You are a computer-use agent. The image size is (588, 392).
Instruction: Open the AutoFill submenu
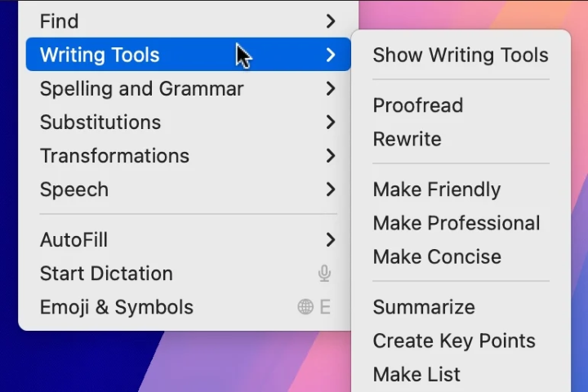(188, 240)
